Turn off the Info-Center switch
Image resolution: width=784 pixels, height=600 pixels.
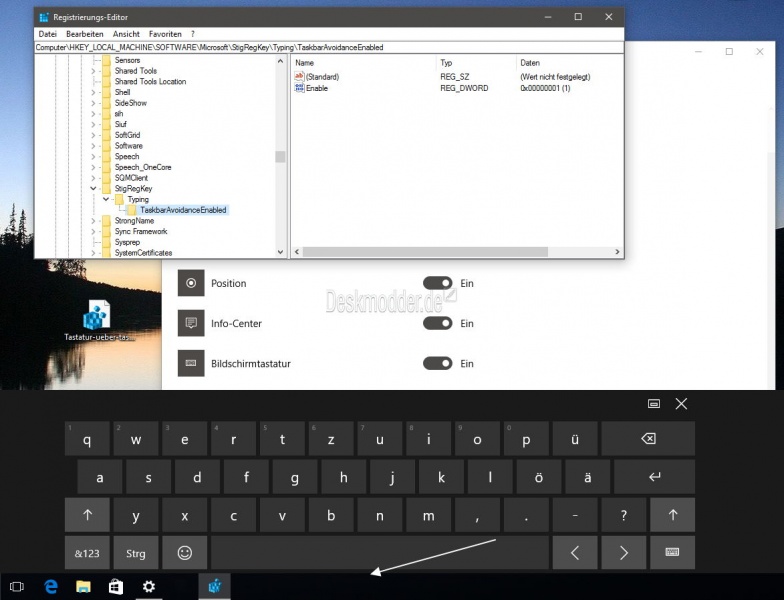coord(437,323)
